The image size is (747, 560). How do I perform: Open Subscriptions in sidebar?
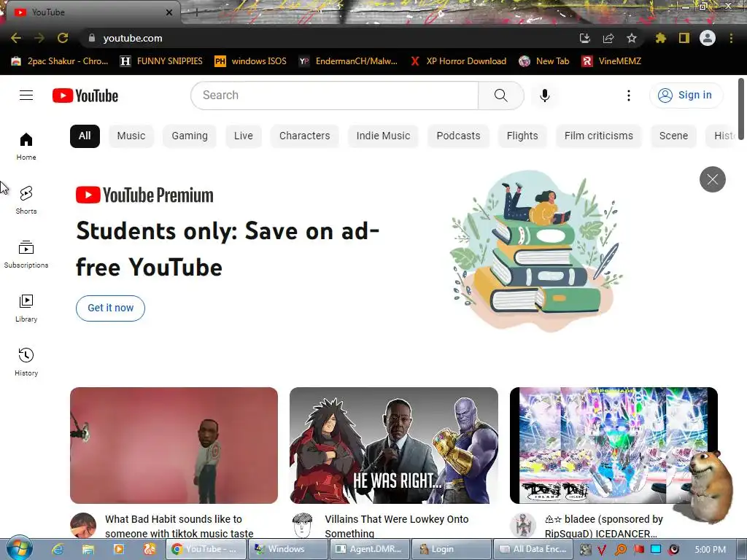26,254
